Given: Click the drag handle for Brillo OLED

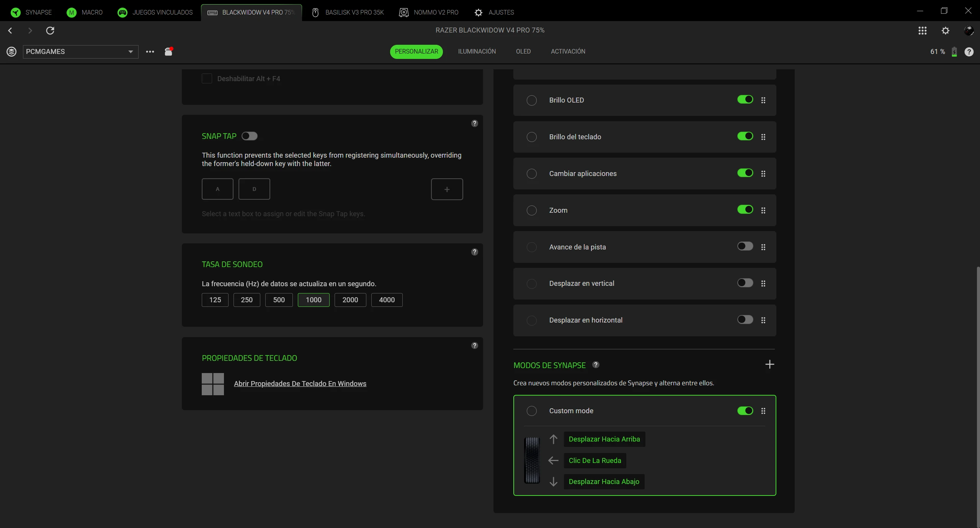Looking at the screenshot, I should [763, 100].
